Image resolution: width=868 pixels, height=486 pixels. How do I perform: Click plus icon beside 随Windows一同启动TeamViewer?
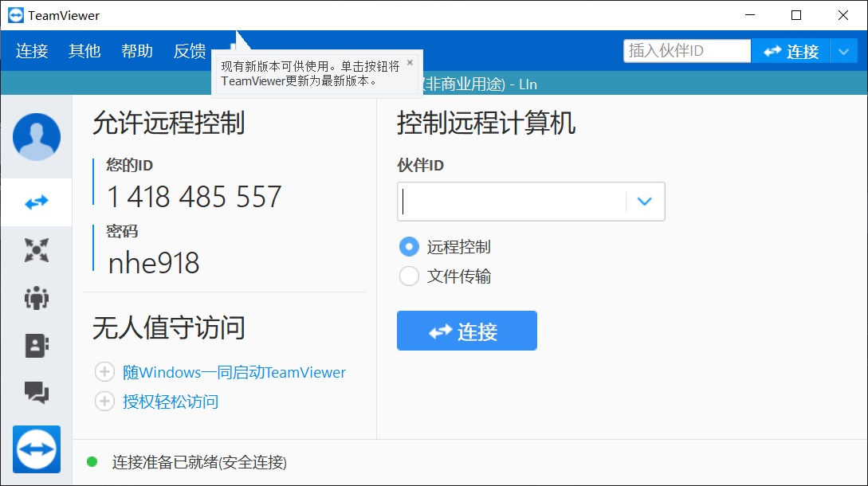click(104, 371)
